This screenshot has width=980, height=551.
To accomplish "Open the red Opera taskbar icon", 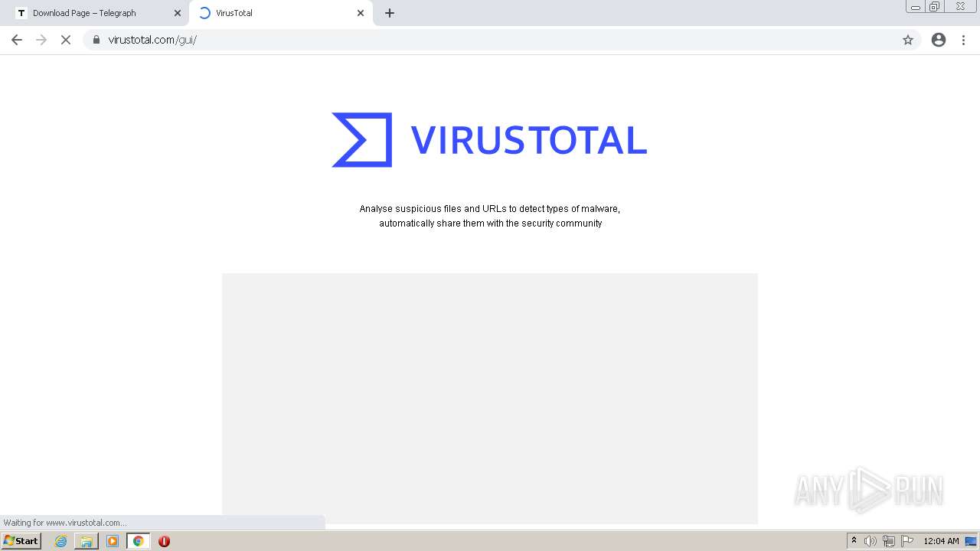I will [164, 541].
